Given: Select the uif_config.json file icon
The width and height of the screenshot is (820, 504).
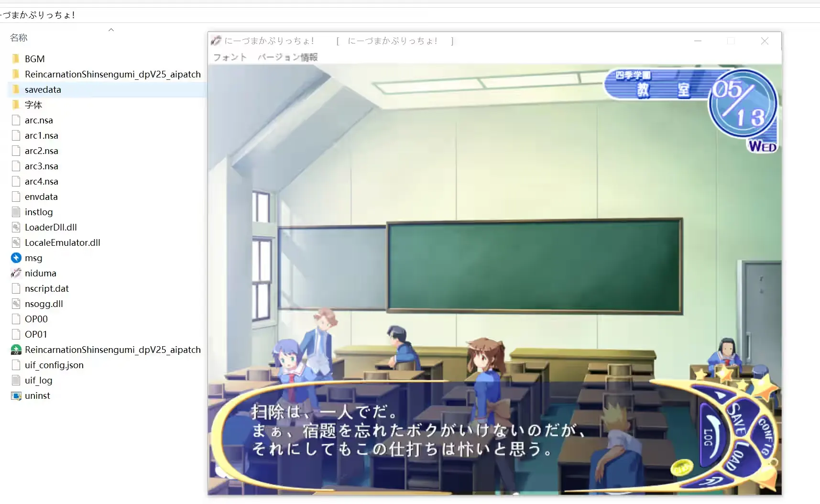Looking at the screenshot, I should (16, 365).
